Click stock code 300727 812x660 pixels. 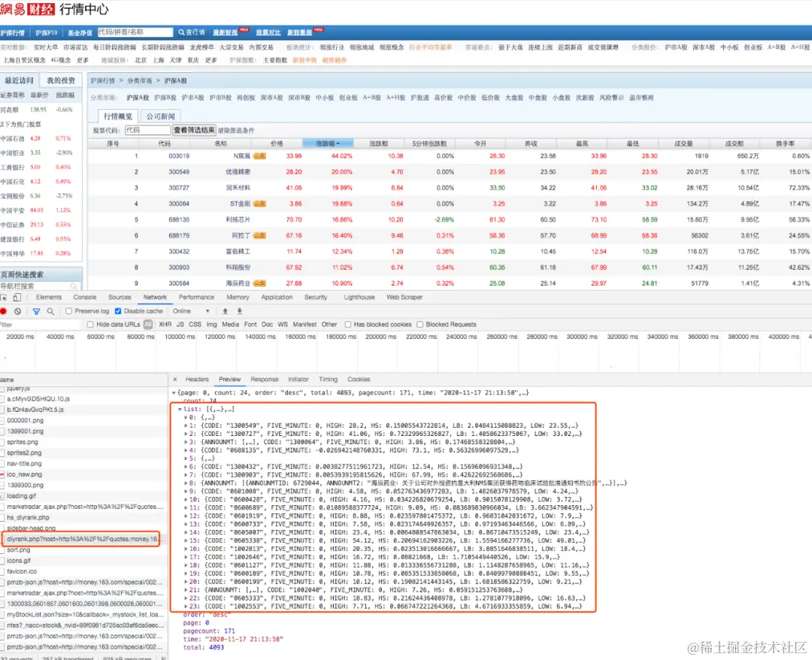click(x=179, y=188)
